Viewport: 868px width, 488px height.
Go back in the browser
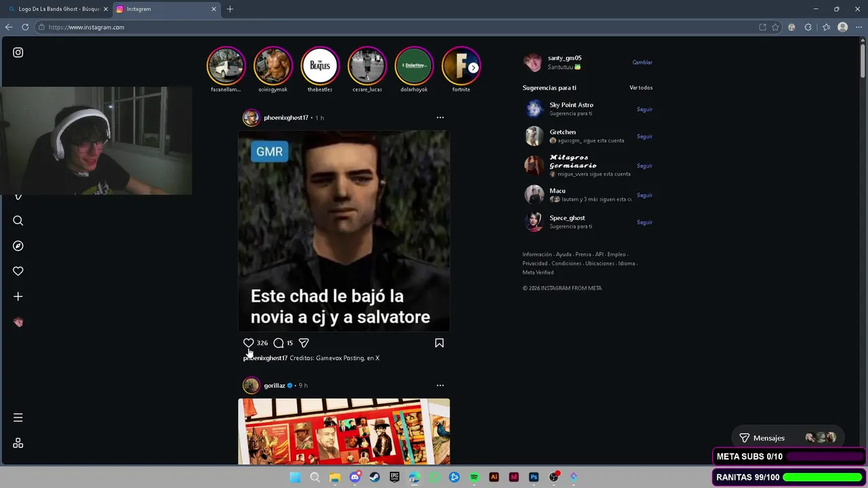coord(9,27)
